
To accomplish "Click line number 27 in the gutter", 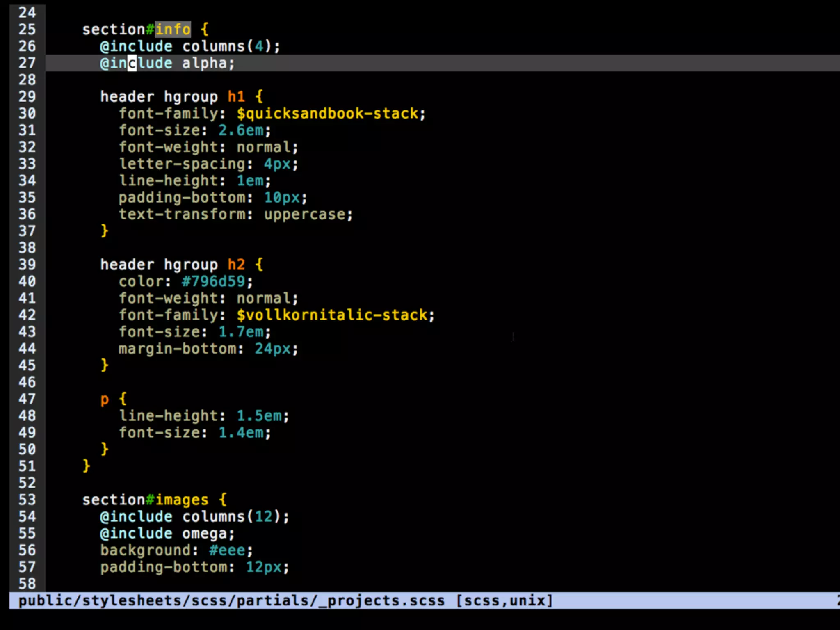I will coord(27,63).
